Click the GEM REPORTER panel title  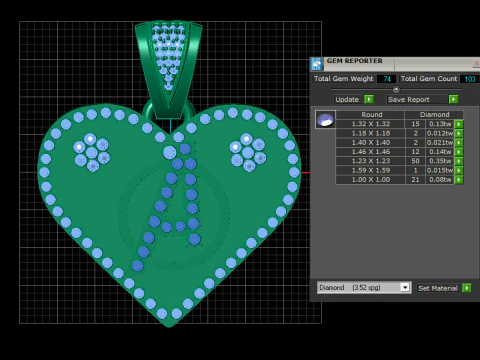coord(354,61)
